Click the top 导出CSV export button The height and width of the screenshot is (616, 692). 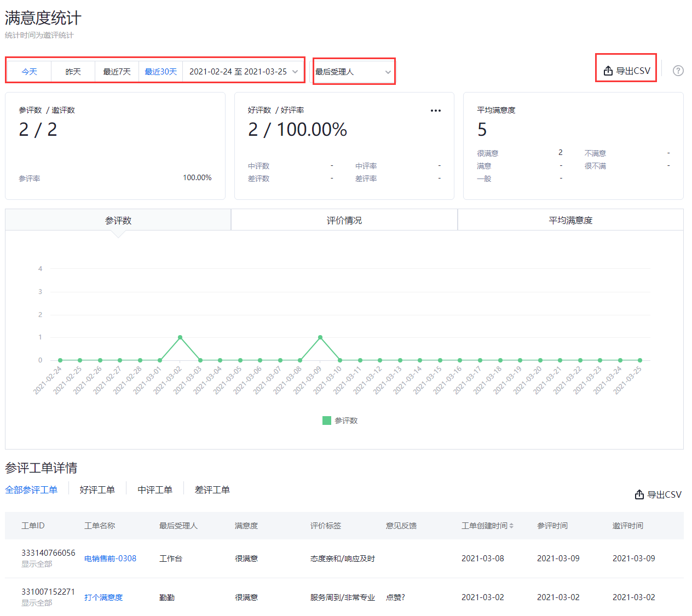click(x=627, y=71)
